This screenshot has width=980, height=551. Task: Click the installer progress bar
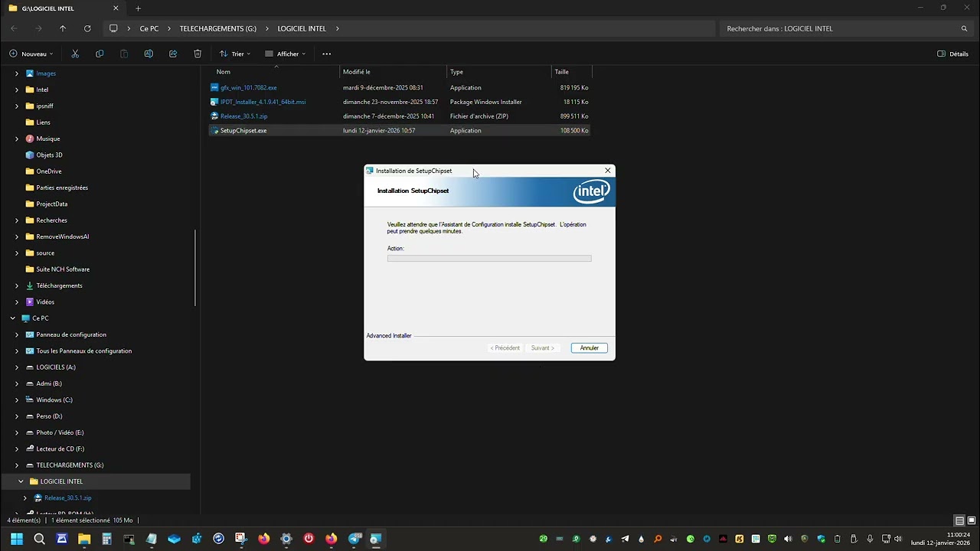[x=489, y=259]
